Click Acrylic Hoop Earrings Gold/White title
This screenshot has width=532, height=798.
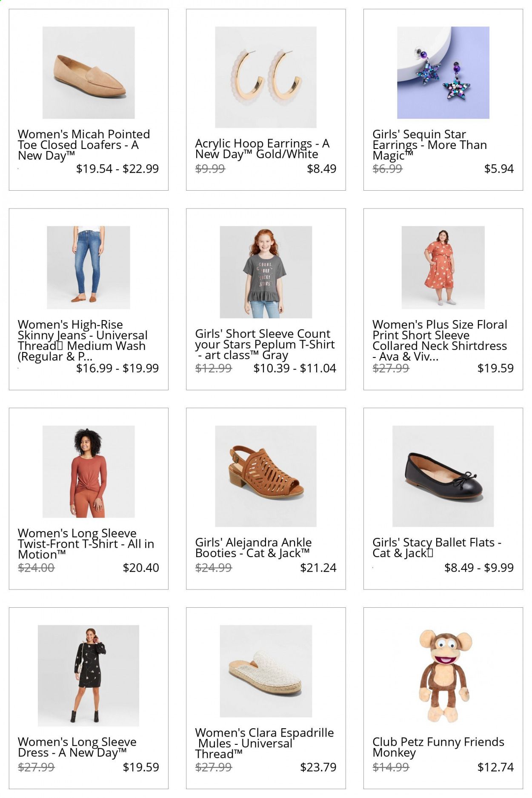[262, 149]
